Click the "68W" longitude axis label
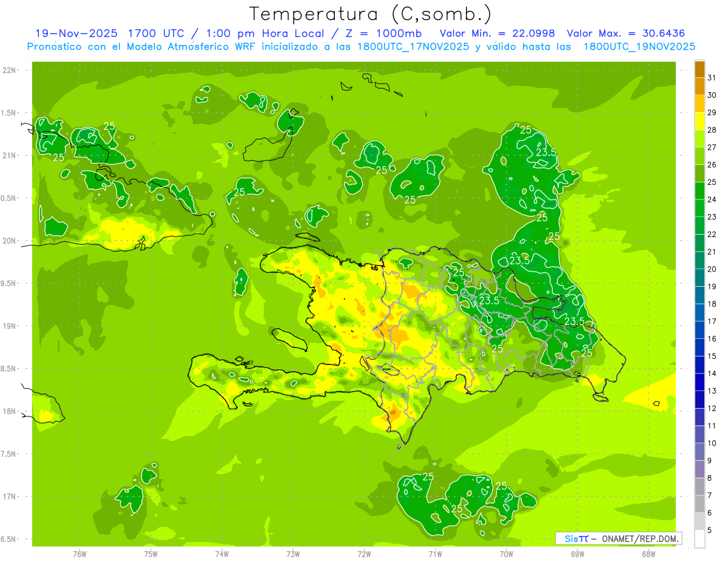 click(649, 554)
